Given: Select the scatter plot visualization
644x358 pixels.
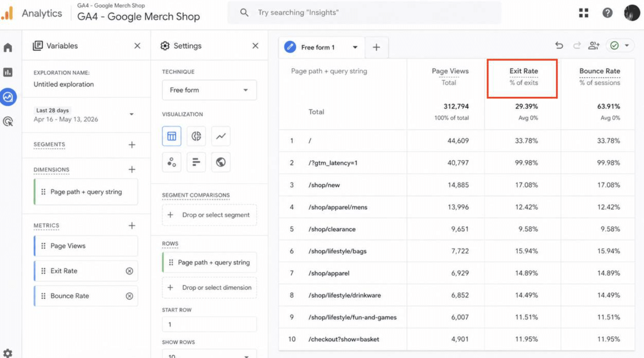Looking at the screenshot, I should pos(172,162).
